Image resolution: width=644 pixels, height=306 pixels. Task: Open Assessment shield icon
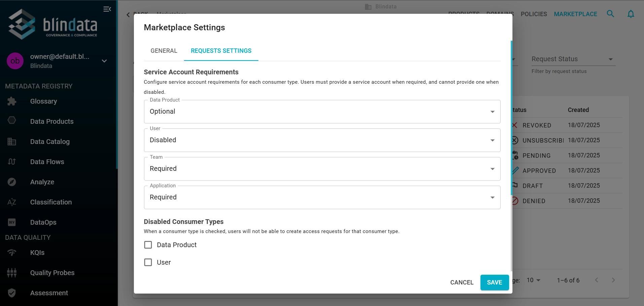coord(12,293)
